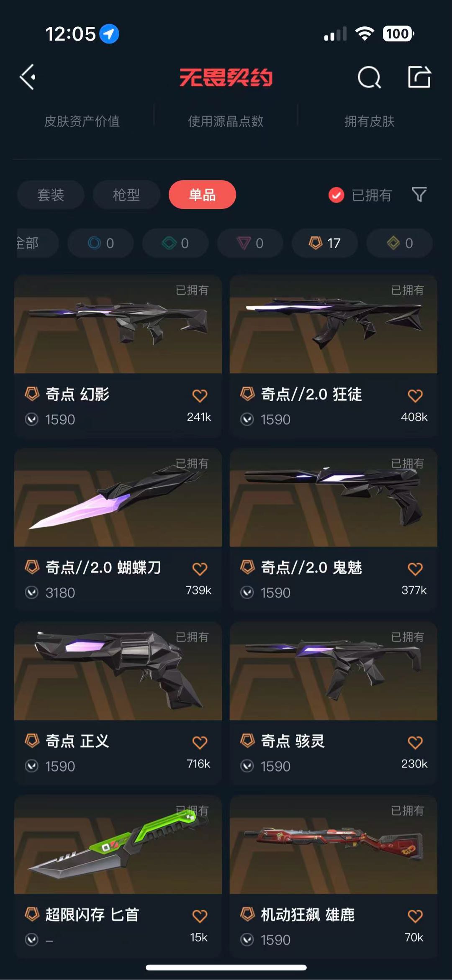
Task: Select orange tier filter showing 17
Action: (325, 243)
